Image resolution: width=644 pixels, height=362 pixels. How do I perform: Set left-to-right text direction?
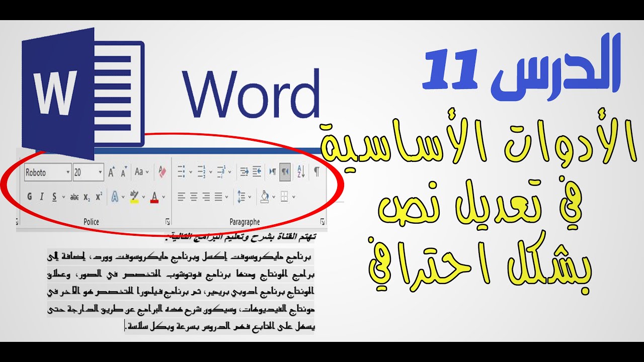point(273,172)
